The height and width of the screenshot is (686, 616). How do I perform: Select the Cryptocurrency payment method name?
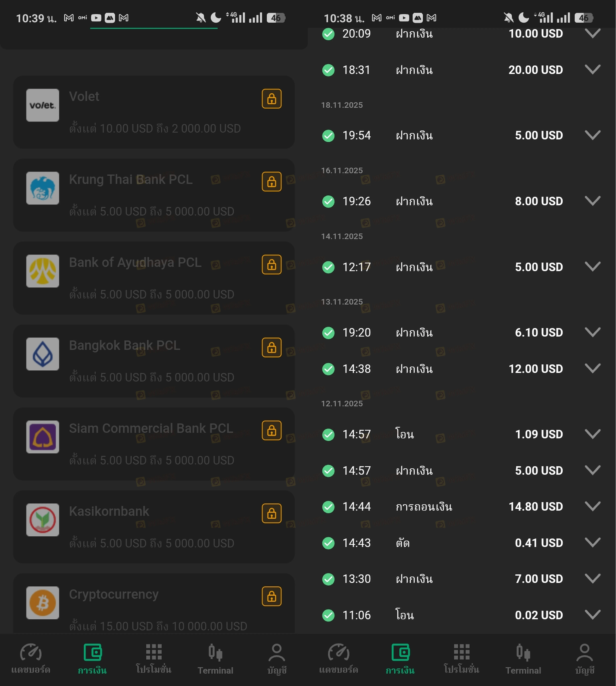114,594
